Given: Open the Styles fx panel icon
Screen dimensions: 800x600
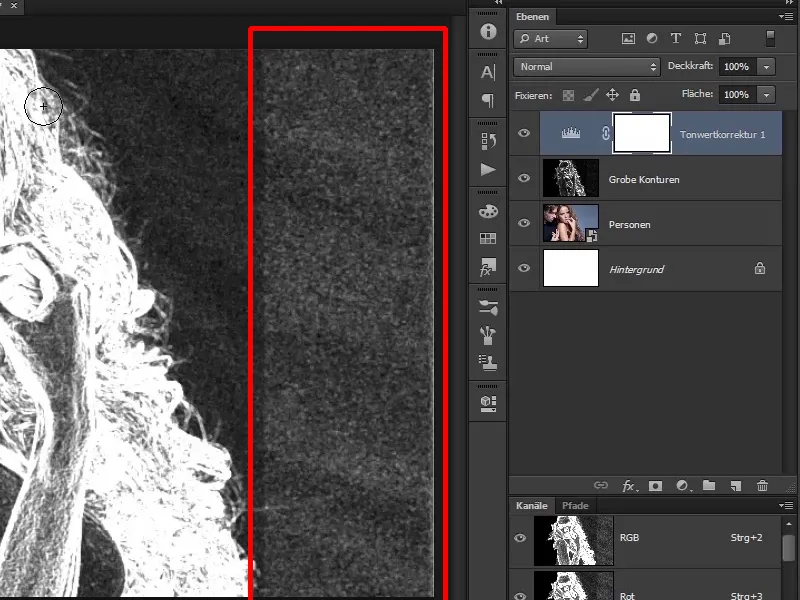Looking at the screenshot, I should point(488,266).
